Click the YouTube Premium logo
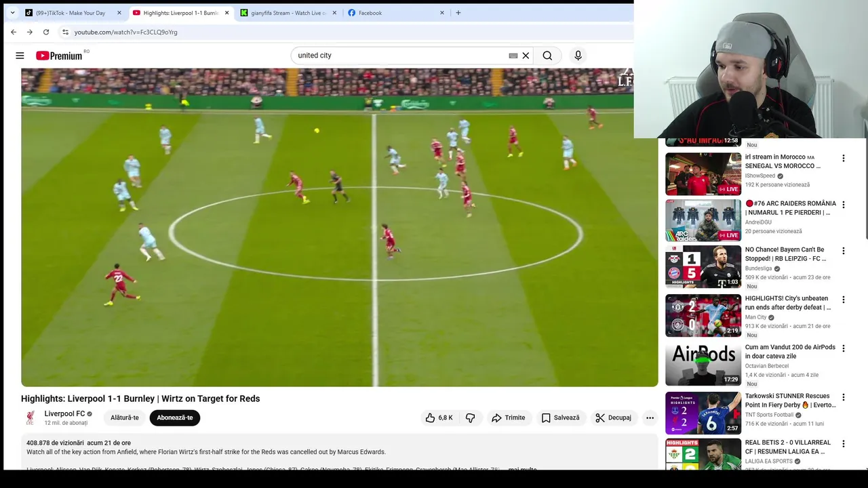The height and width of the screenshot is (488, 868). pyautogui.click(x=60, y=56)
